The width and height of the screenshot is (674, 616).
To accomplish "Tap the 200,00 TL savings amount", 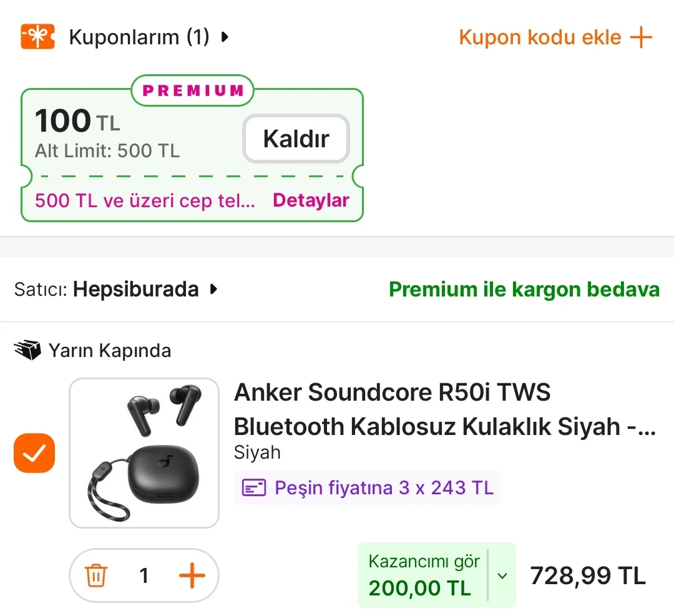I will tap(419, 589).
